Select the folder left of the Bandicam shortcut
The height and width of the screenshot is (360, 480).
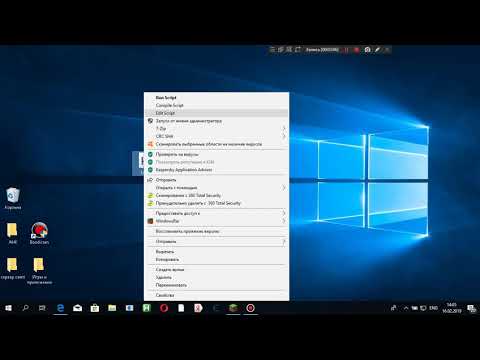12,233
